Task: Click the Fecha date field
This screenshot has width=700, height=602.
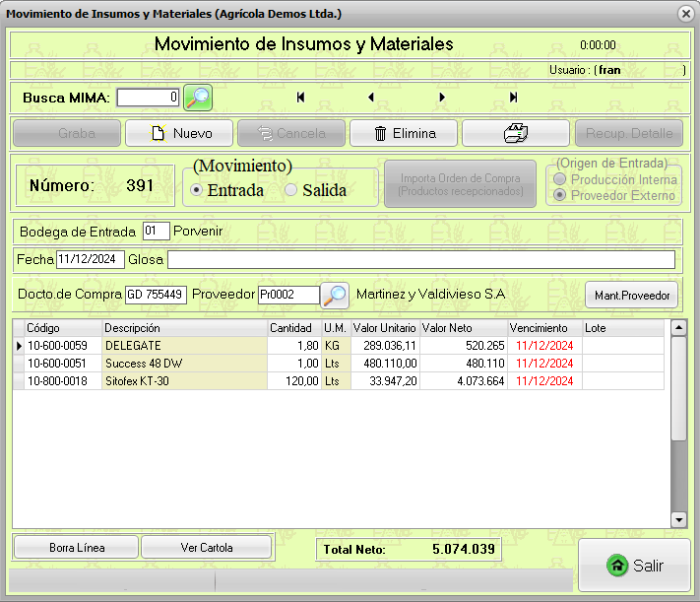Action: click(91, 259)
